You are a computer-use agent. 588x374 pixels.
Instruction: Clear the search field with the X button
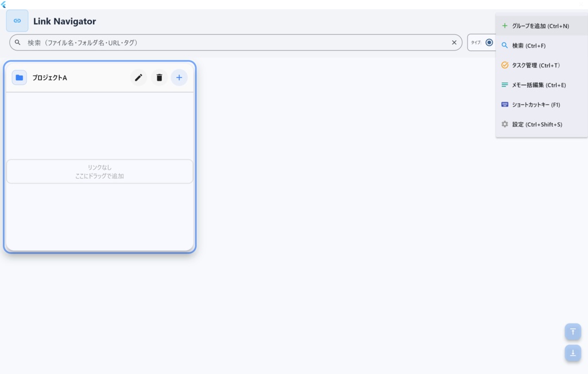454,42
